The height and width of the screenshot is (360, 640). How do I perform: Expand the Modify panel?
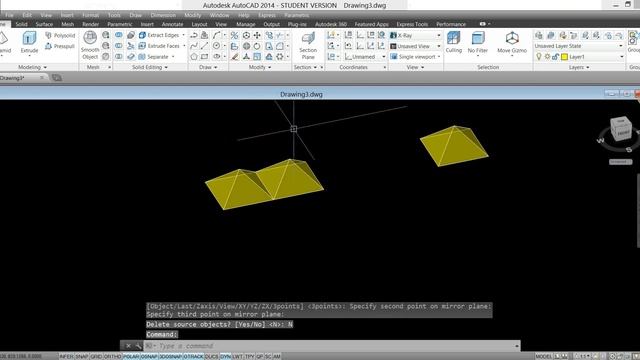pyautogui.click(x=260, y=67)
